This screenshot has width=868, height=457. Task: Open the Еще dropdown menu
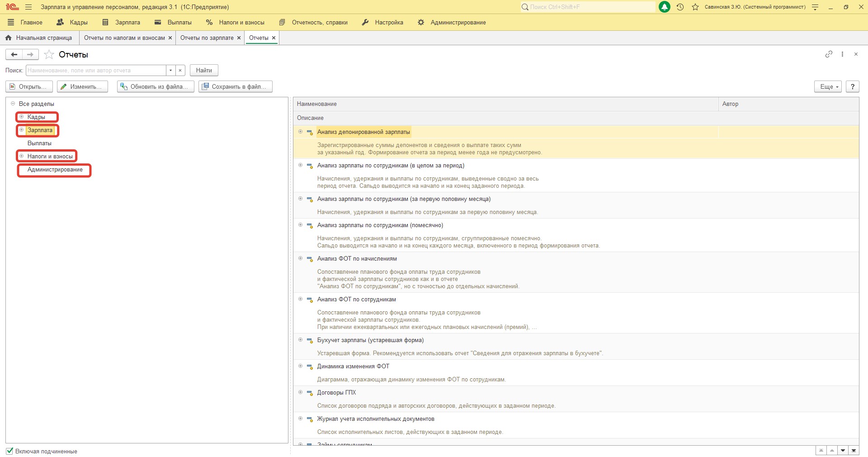(x=828, y=86)
